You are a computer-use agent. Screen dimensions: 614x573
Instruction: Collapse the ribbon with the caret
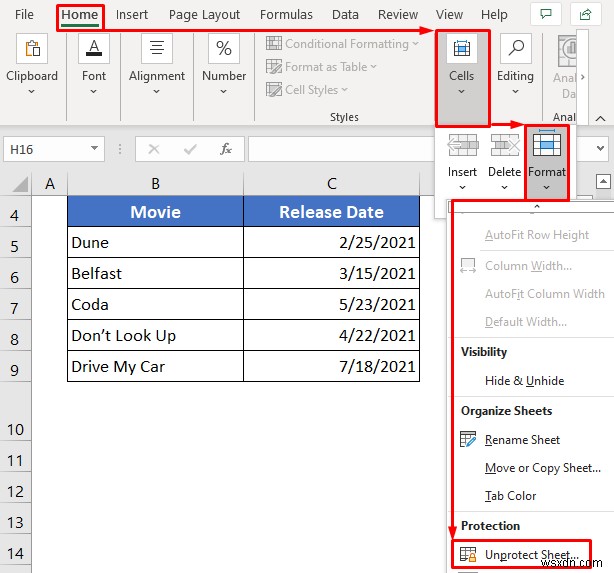[600, 118]
